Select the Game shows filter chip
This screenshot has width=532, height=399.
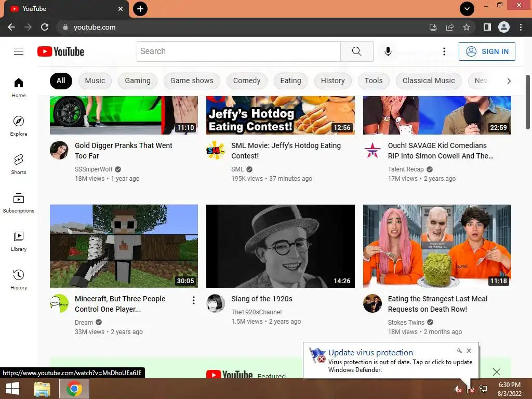pyautogui.click(x=192, y=81)
